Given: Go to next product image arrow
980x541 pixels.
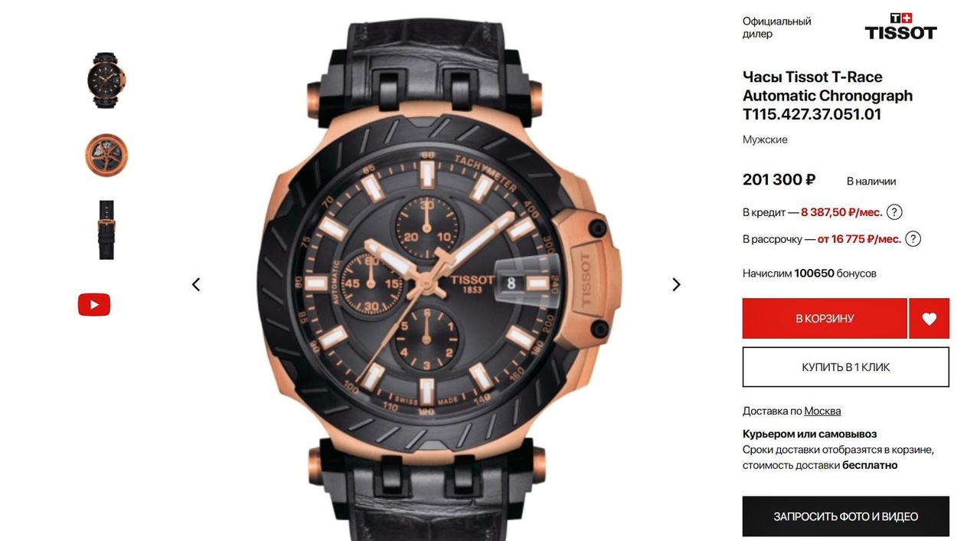Looking at the screenshot, I should coord(676,284).
